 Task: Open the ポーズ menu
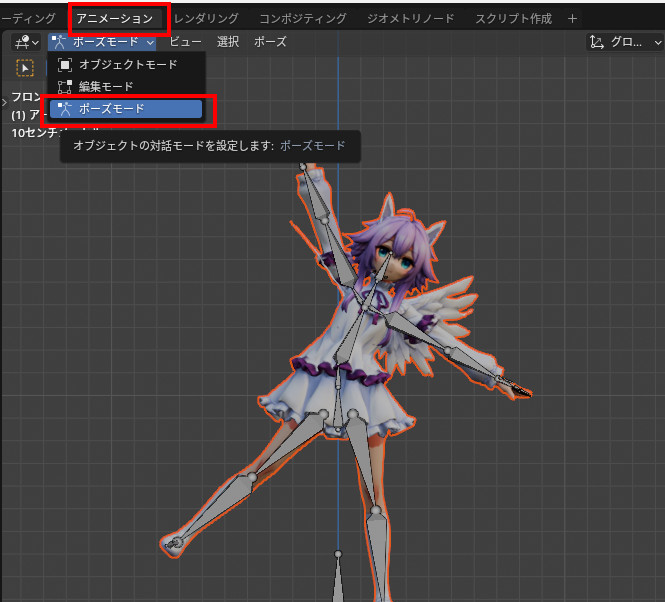click(270, 42)
